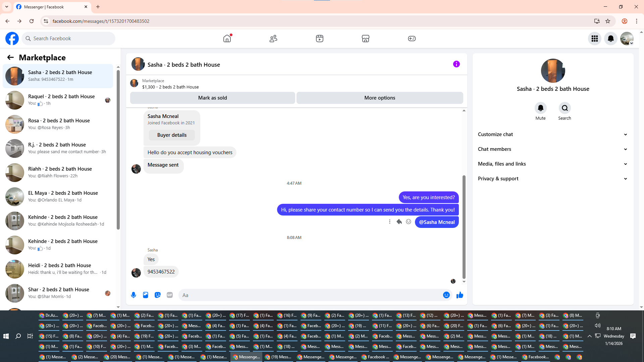Open Buyer details for Sasha Mcneal
This screenshot has width=644, height=362.
pyautogui.click(x=172, y=135)
